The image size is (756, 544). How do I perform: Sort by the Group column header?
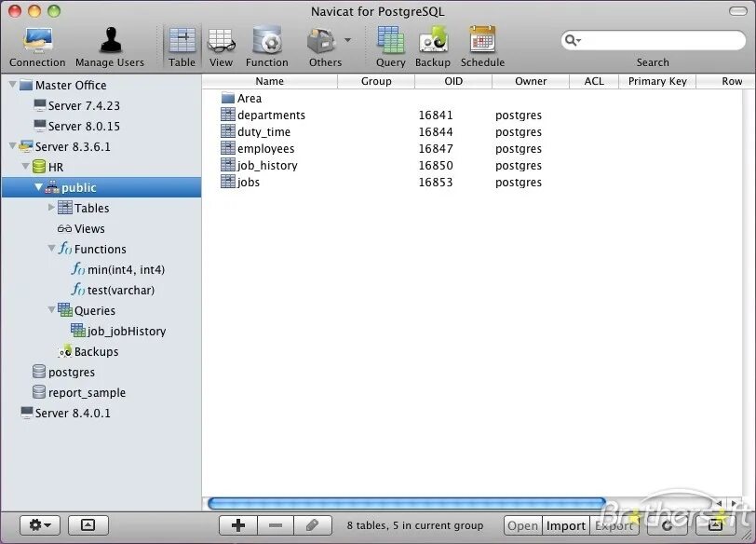[376, 81]
